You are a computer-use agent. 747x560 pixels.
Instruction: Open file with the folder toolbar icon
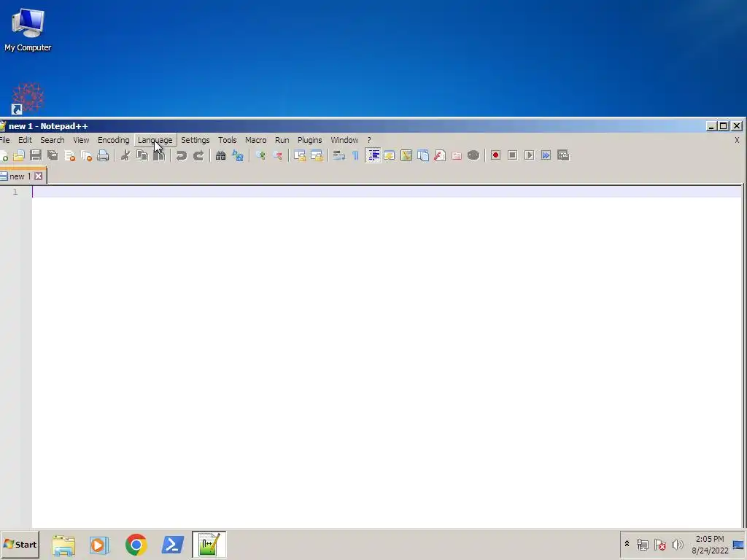coord(18,156)
